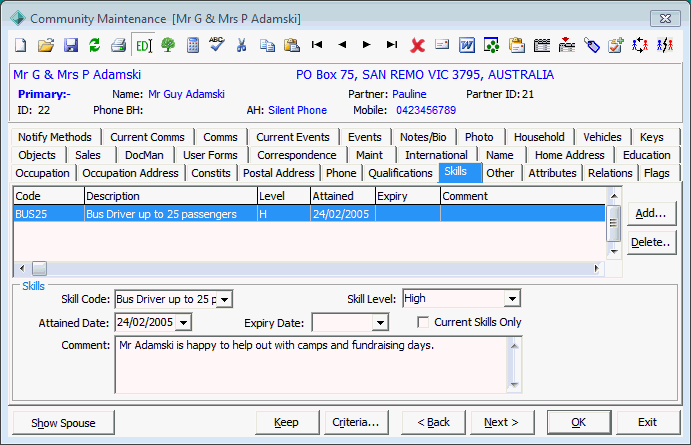Jump to first record arrow
691x445 pixels.
[x=316, y=44]
